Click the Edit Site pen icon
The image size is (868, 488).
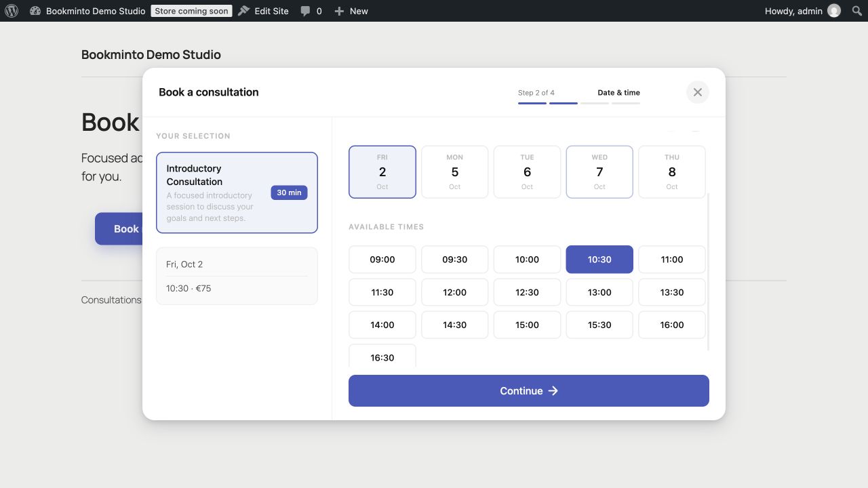[244, 11]
